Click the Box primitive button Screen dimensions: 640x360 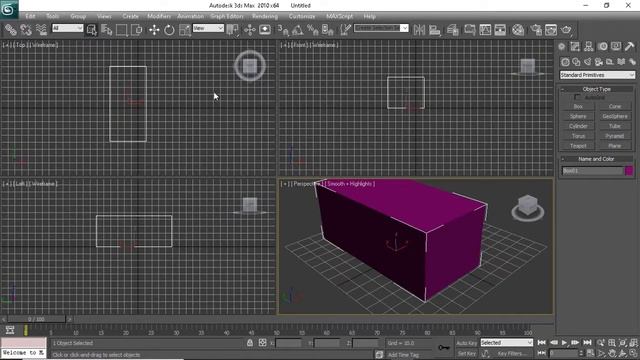pos(578,107)
